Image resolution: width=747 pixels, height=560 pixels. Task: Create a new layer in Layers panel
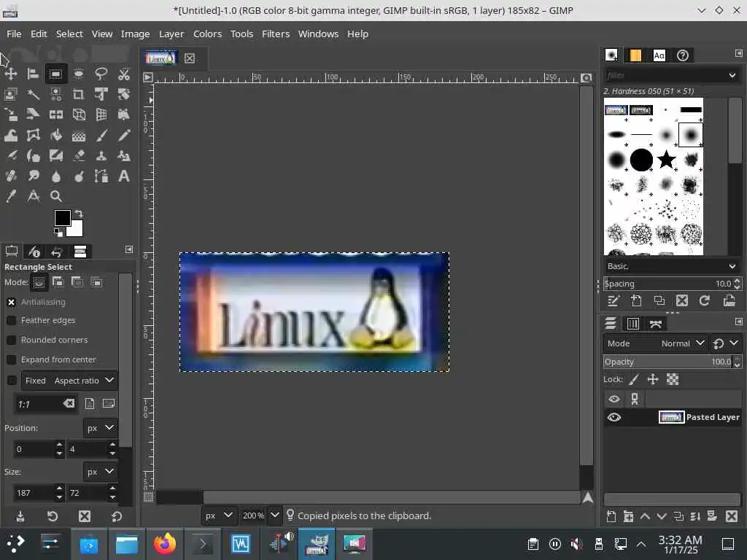point(611,517)
